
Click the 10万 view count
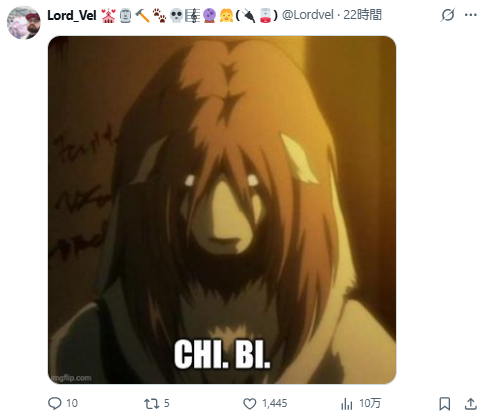[x=370, y=403]
